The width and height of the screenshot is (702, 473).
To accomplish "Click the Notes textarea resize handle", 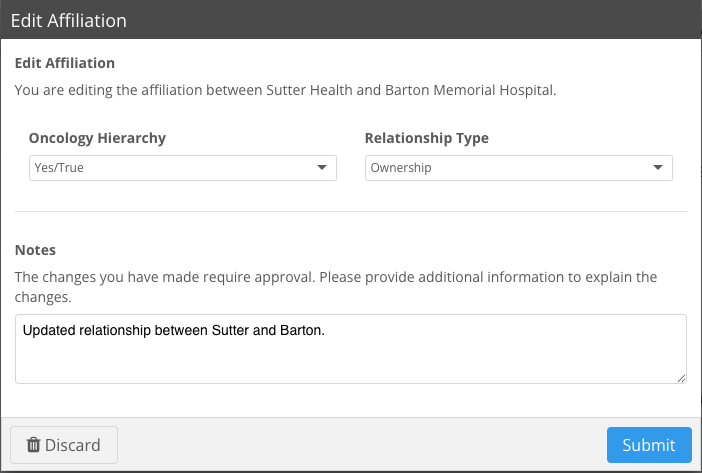I will (x=681, y=379).
